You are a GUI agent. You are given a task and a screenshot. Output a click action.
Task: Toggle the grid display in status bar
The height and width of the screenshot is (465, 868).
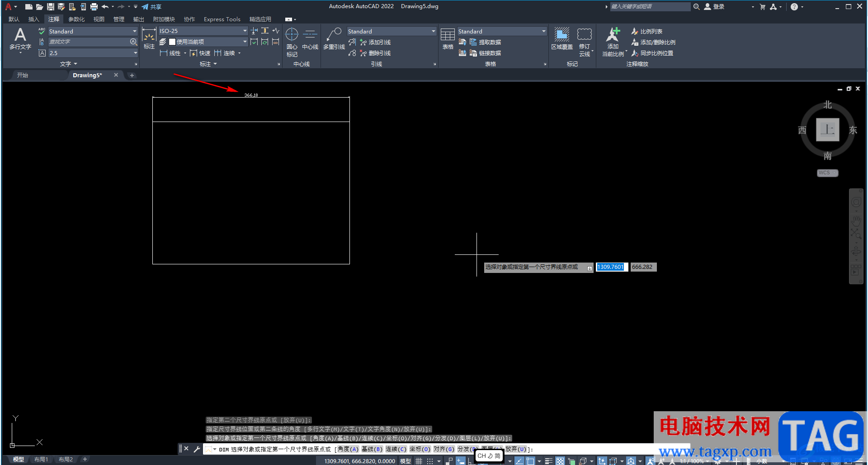[419, 461]
